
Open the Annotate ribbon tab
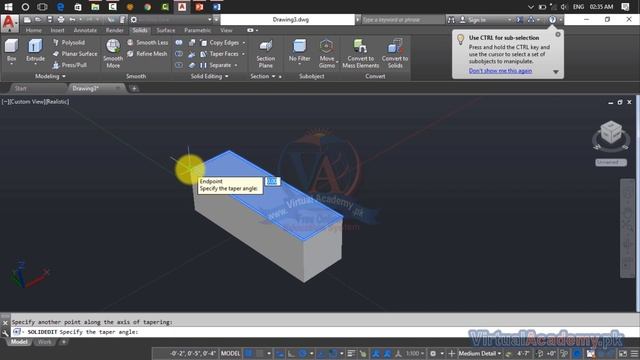[x=85, y=30]
